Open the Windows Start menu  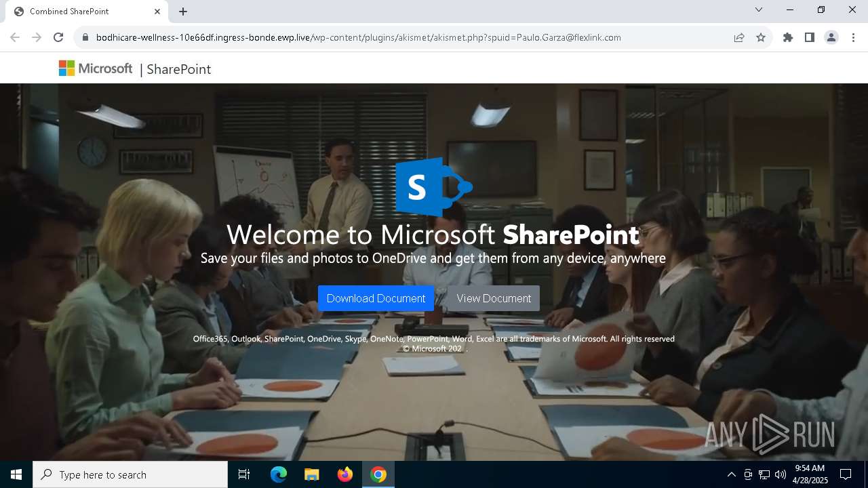point(16,474)
